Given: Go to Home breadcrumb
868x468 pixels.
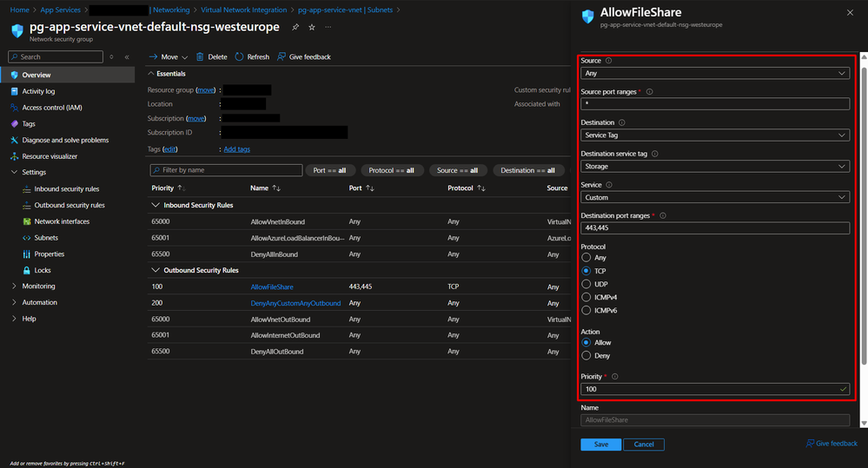Looking at the screenshot, I should [x=19, y=10].
